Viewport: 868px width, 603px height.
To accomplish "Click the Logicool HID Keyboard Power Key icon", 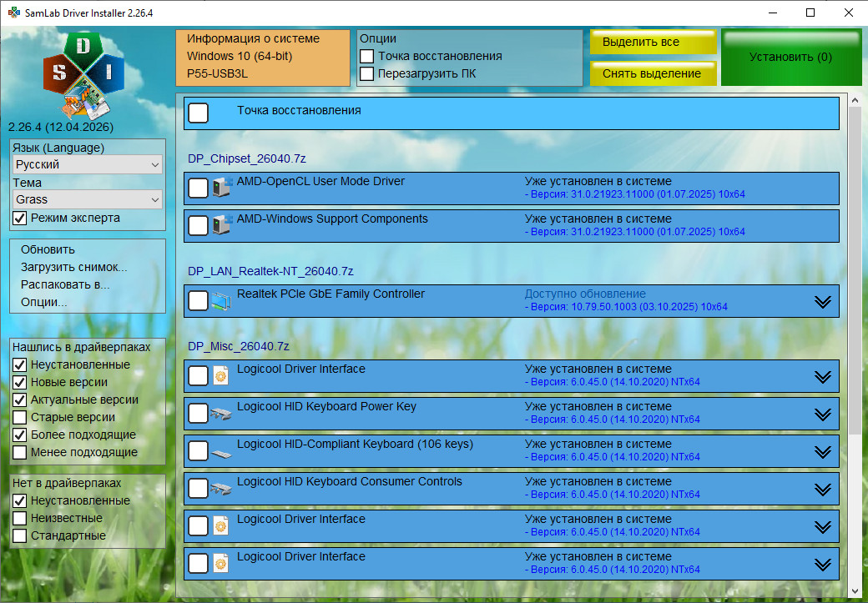I will click(221, 413).
